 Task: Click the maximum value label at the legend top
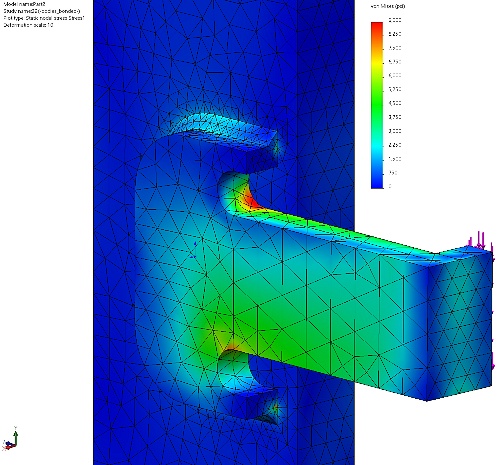395,20
